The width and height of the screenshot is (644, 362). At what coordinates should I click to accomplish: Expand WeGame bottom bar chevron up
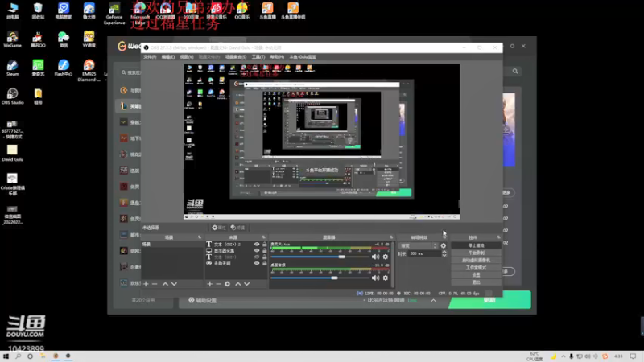pyautogui.click(x=433, y=300)
